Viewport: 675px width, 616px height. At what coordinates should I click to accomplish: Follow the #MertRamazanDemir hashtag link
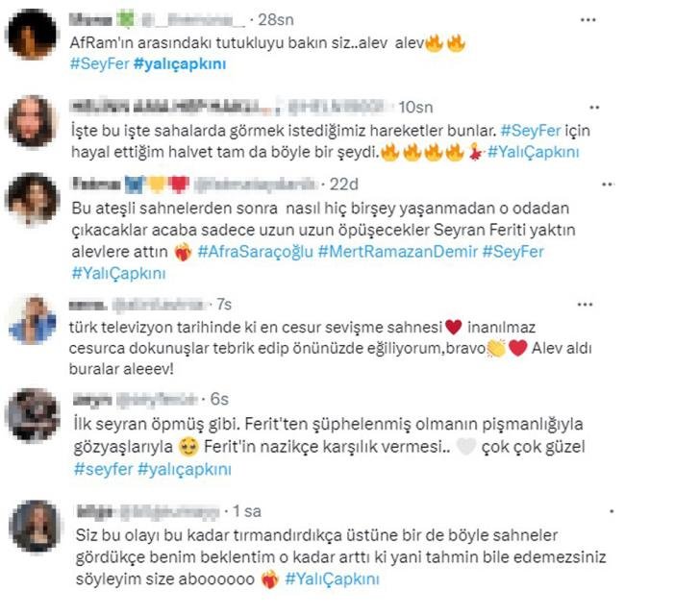pyautogui.click(x=398, y=252)
